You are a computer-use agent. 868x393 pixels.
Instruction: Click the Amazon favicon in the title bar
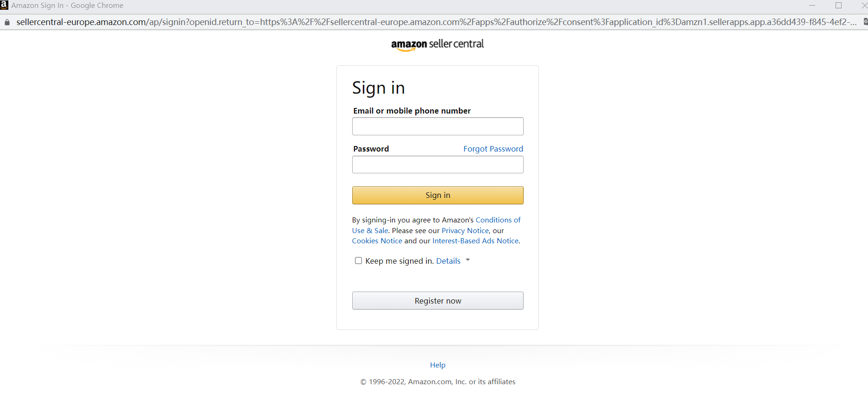tap(4, 5)
